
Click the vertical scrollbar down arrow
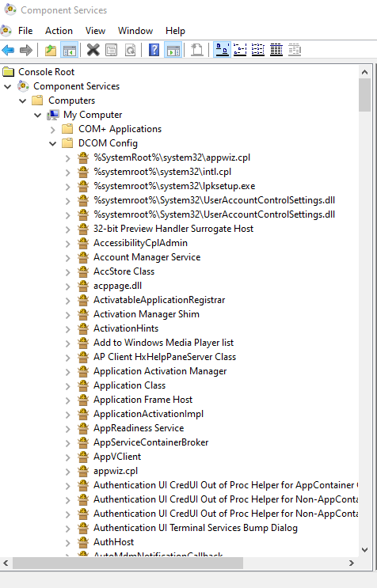coord(364,550)
